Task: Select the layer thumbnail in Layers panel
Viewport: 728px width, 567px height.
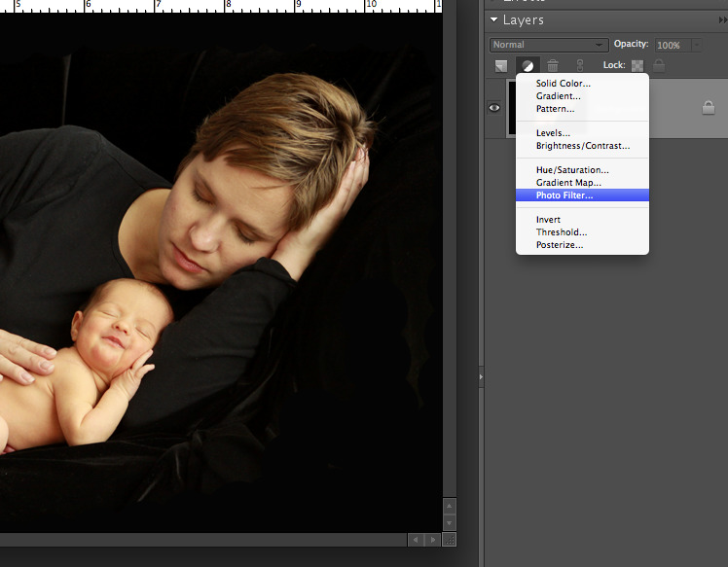Action: tap(512, 108)
